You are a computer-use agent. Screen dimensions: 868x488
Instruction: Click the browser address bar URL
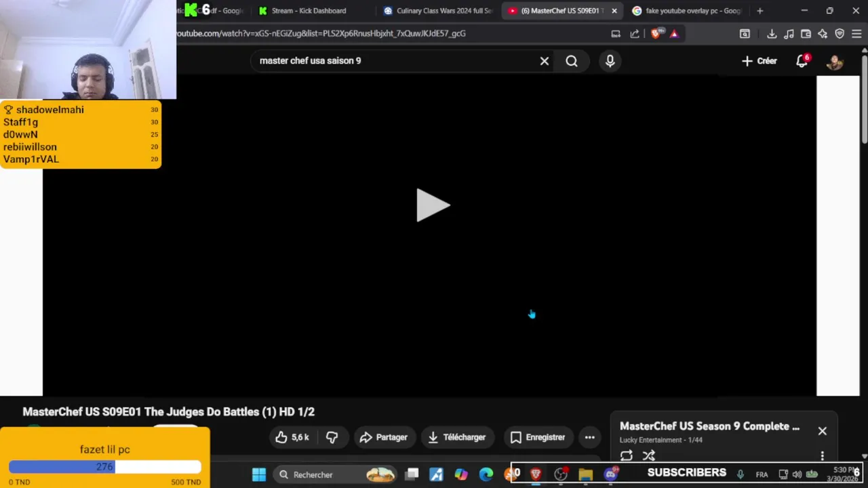pyautogui.click(x=321, y=33)
